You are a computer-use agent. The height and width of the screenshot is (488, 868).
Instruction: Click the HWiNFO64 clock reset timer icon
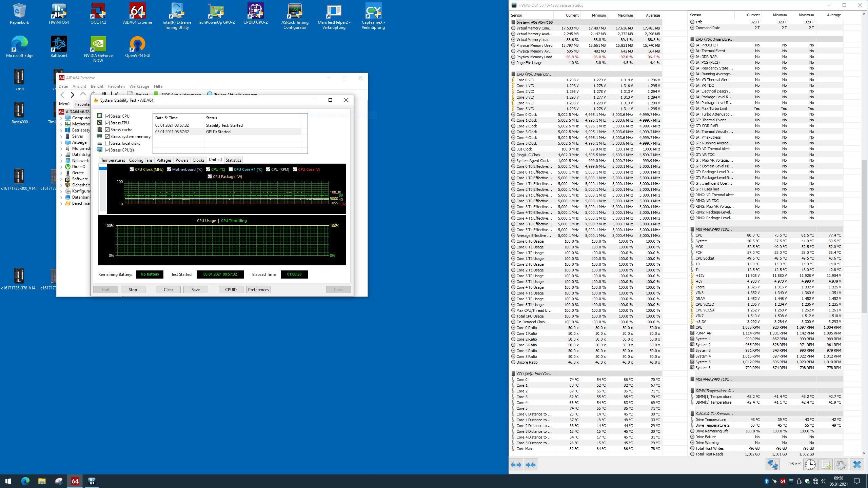pyautogui.click(x=810, y=464)
